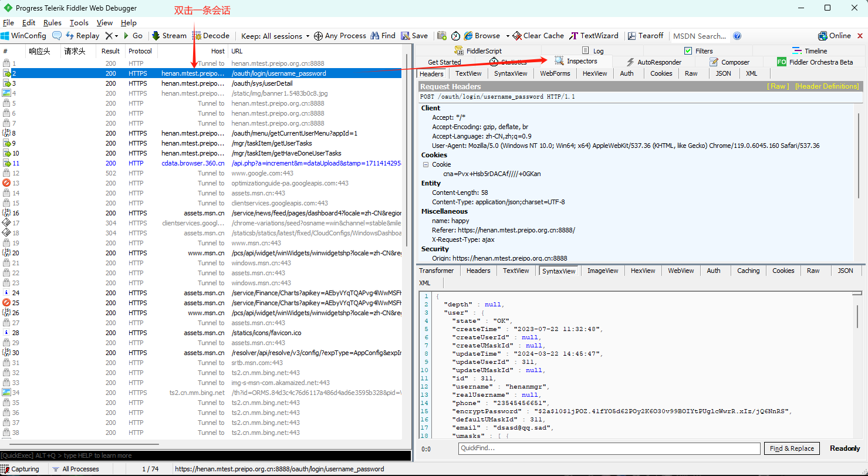Viewport: 868px width, 476px height.
Task: Select response Transformer inspector tab
Action: coord(436,271)
